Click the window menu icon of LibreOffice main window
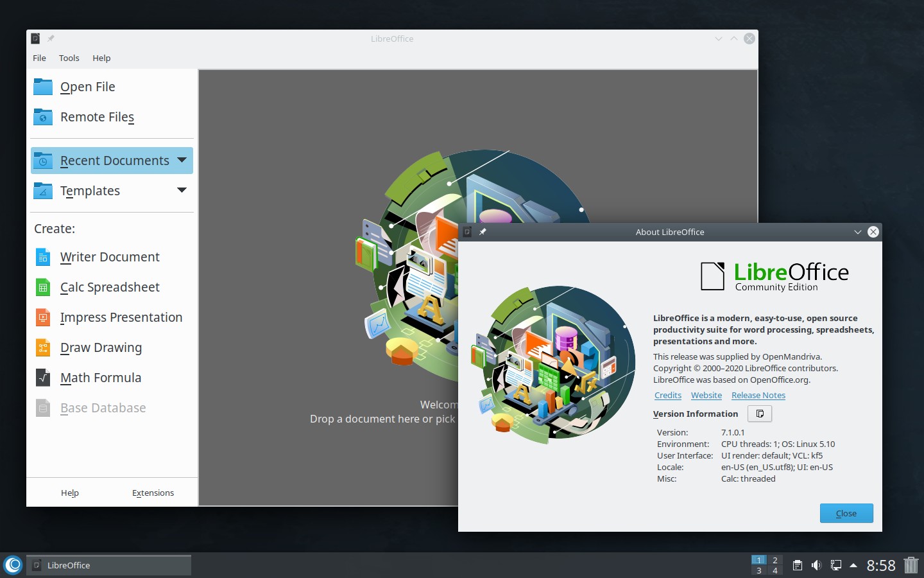This screenshot has width=924, height=578. tap(36, 39)
